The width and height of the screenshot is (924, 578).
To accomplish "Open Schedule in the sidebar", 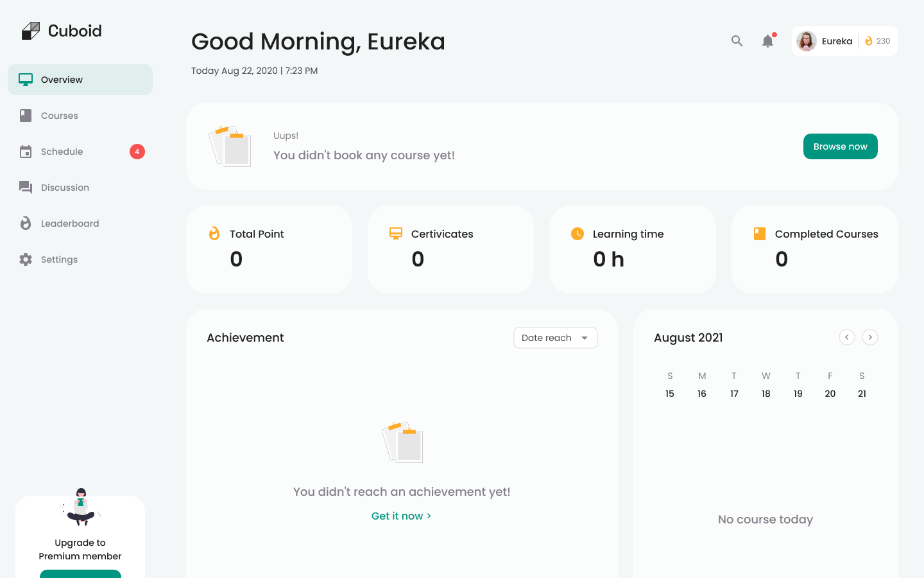I will (x=62, y=152).
